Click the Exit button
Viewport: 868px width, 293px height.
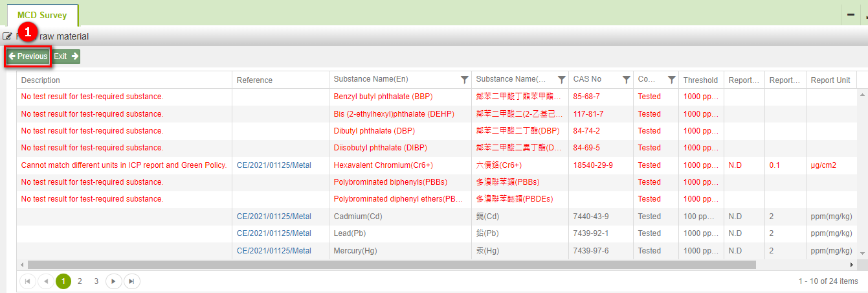coord(66,56)
